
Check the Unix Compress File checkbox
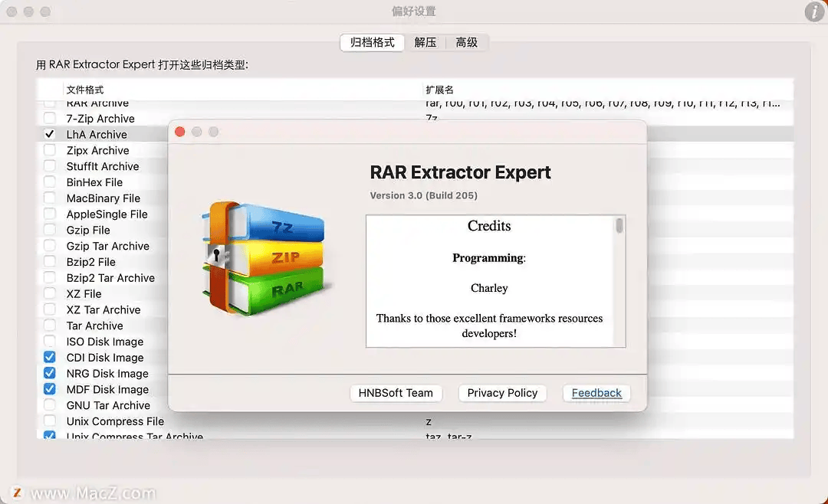(50, 421)
